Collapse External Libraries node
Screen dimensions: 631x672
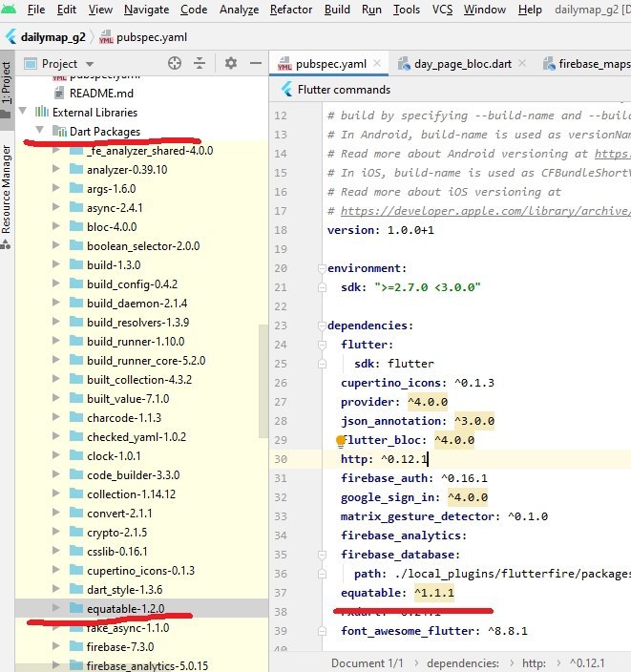(x=22, y=112)
